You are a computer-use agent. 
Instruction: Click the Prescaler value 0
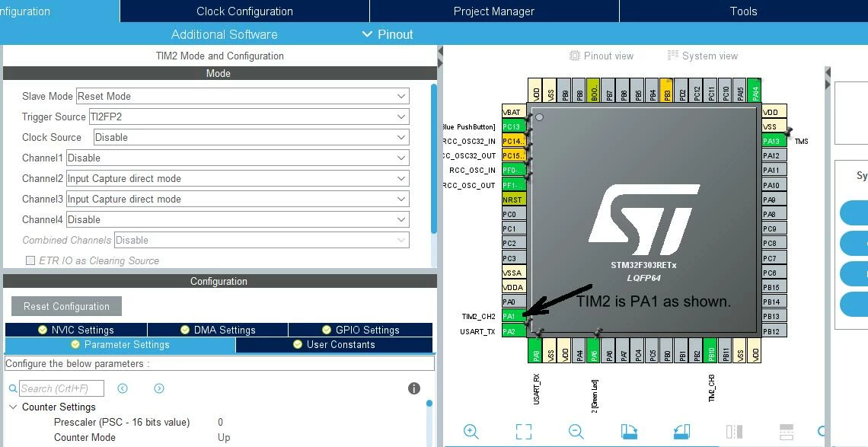point(220,422)
